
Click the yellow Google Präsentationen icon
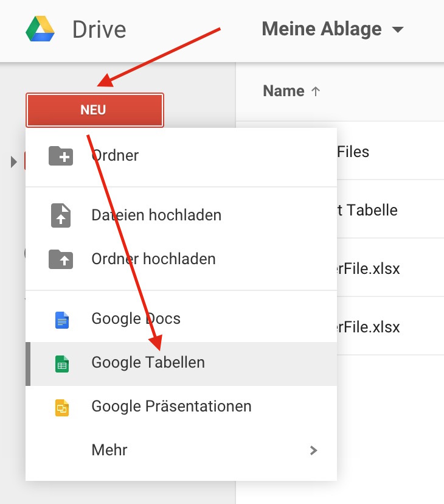click(62, 408)
